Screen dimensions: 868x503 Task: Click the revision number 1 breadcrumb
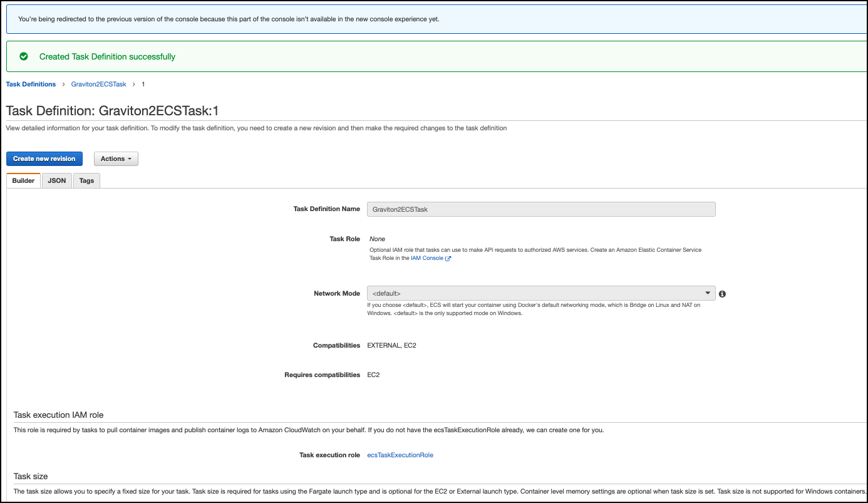(x=143, y=84)
